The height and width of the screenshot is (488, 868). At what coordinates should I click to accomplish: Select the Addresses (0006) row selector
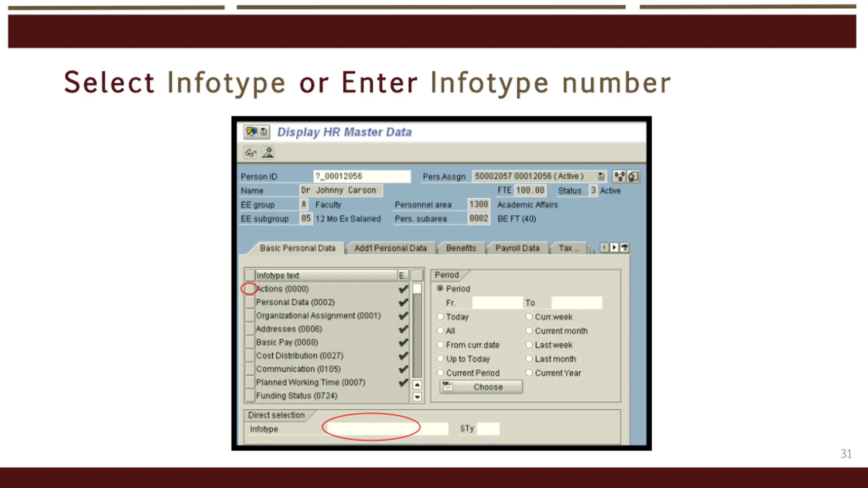[250, 329]
